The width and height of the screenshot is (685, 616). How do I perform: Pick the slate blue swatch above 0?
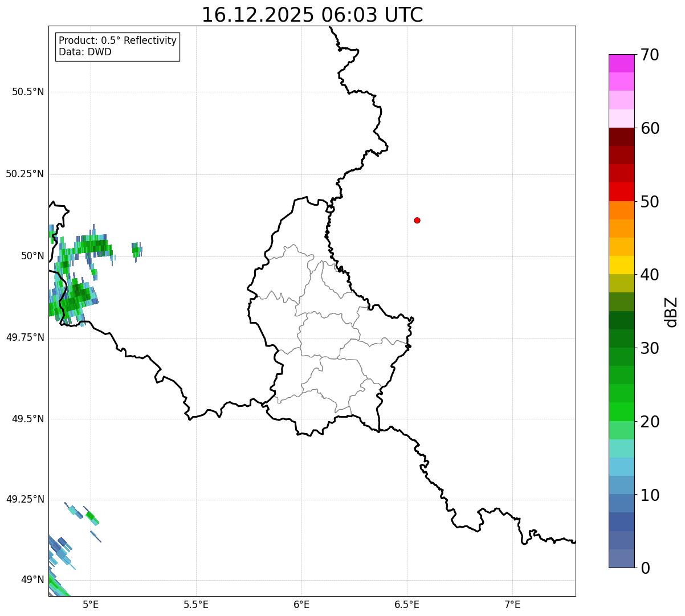point(621,558)
